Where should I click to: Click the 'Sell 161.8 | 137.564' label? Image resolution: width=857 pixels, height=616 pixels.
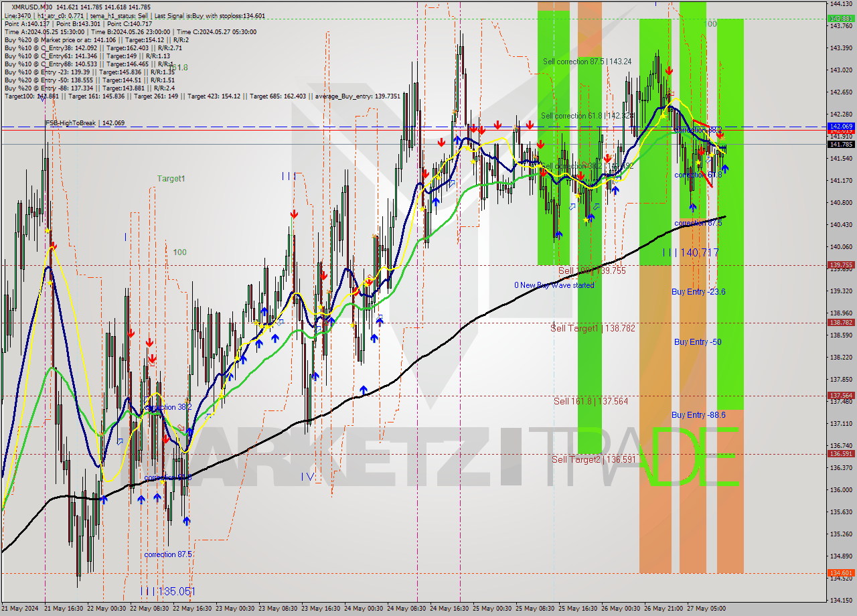click(591, 401)
